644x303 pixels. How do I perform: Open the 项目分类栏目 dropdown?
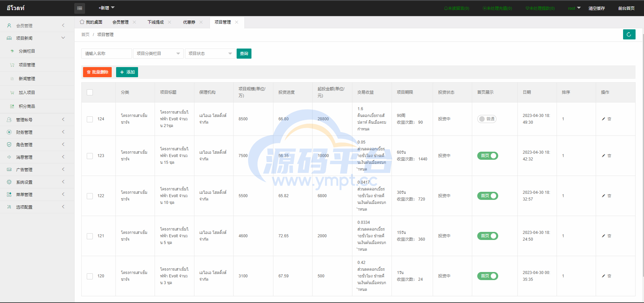pyautogui.click(x=158, y=54)
